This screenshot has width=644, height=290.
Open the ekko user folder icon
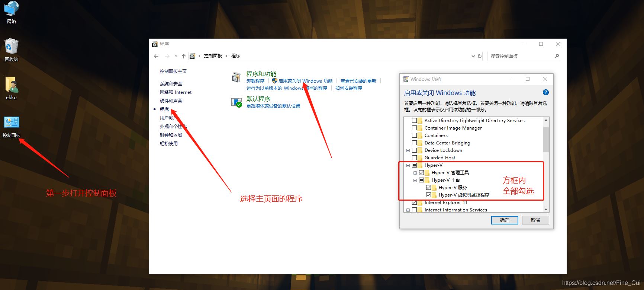(11, 85)
